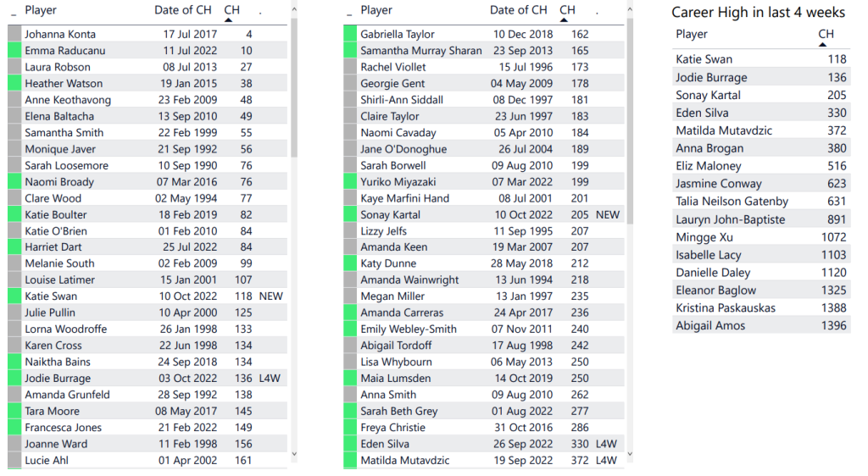Image resolution: width=868 pixels, height=476 pixels.
Task: Sort left table by Date of CH header
Action: (x=183, y=10)
